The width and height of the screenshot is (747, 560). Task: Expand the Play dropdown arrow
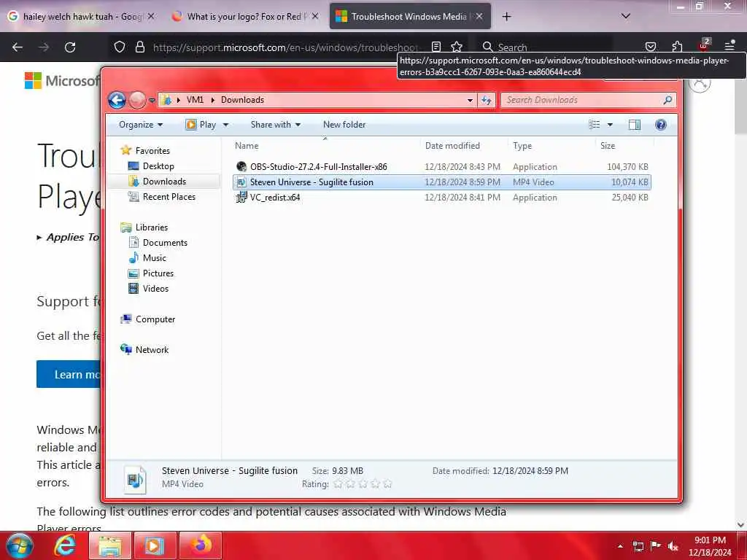point(226,125)
